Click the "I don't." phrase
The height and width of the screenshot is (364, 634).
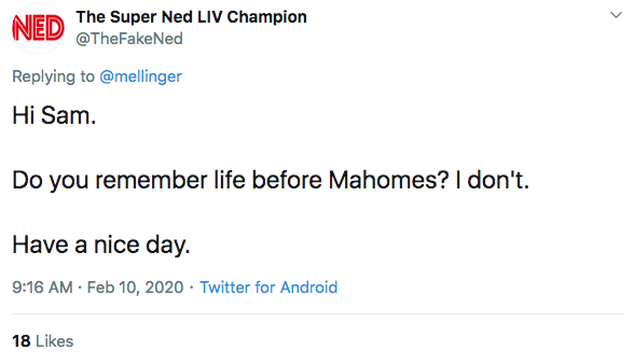coord(492,181)
